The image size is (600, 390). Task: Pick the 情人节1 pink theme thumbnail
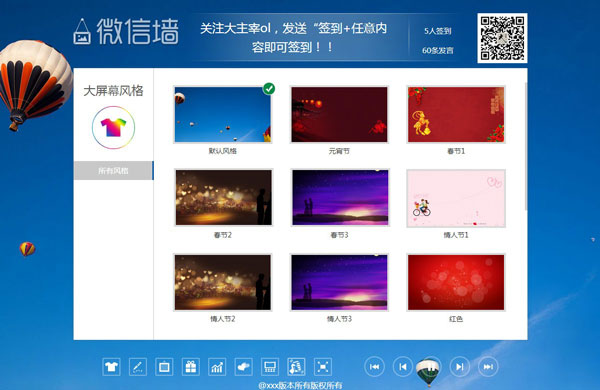456,198
